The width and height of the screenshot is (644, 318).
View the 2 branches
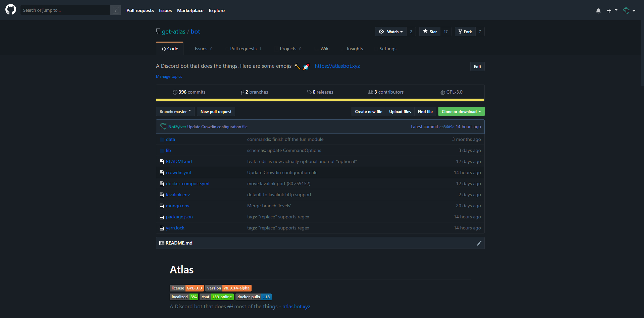(254, 92)
